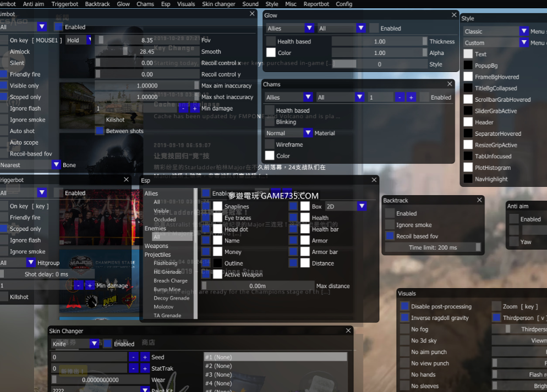Open the Normal material dropdown in Chams
This screenshot has height=392, width=547.
(308, 133)
